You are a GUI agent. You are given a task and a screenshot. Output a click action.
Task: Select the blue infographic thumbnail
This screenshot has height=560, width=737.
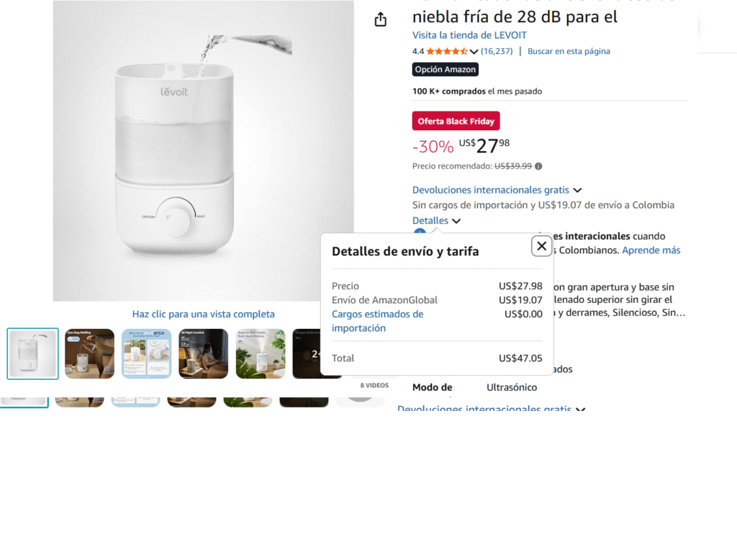[146, 353]
